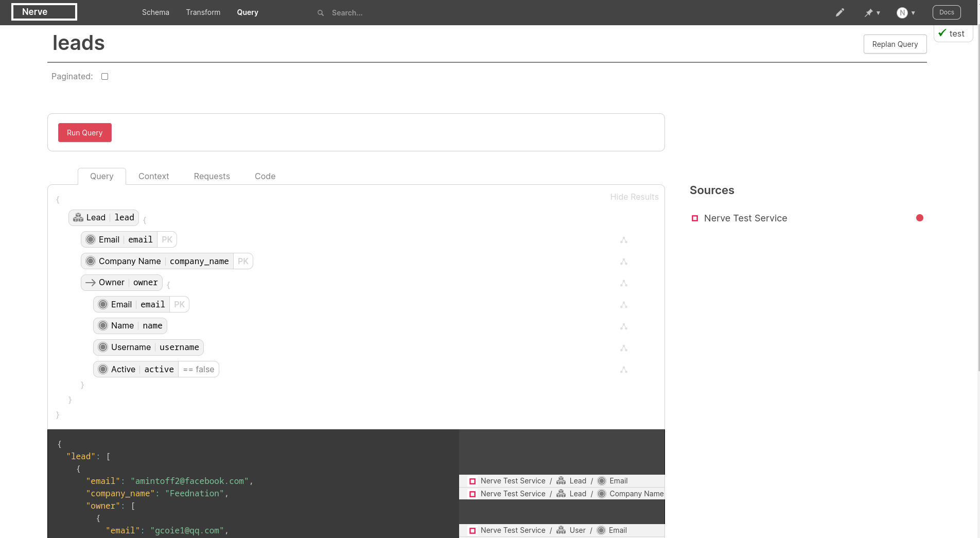Click Hide Results above the query tree
This screenshot has height=538, width=980.
pyautogui.click(x=634, y=197)
